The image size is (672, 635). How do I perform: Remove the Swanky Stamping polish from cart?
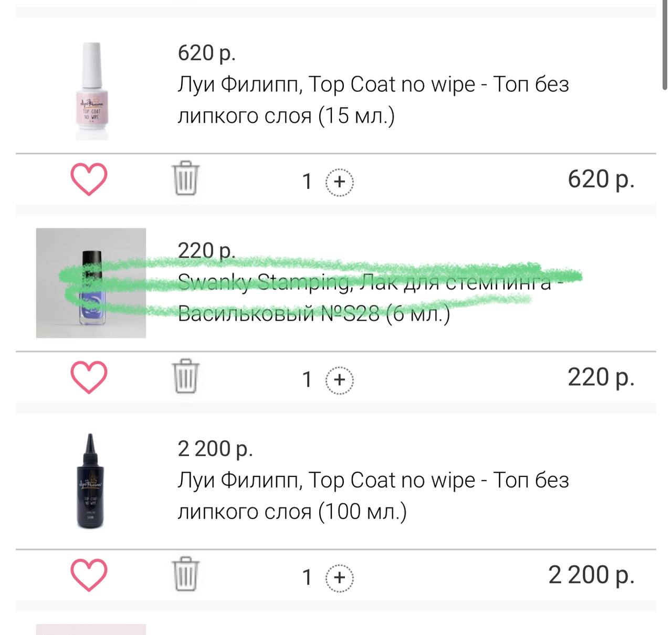coord(185,376)
